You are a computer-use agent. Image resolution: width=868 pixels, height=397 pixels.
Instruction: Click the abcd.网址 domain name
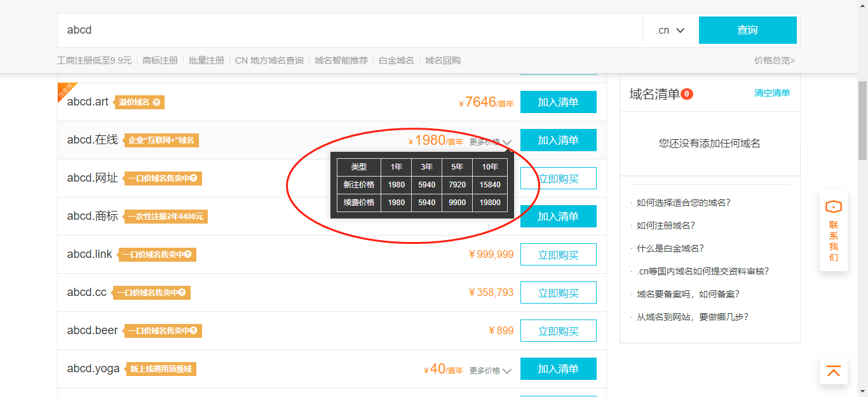click(93, 178)
